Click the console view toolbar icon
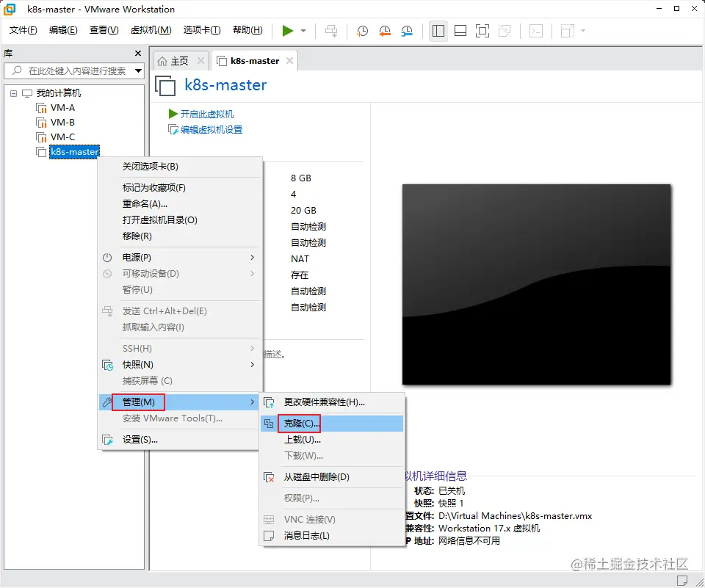The width and height of the screenshot is (705, 588). click(536, 31)
